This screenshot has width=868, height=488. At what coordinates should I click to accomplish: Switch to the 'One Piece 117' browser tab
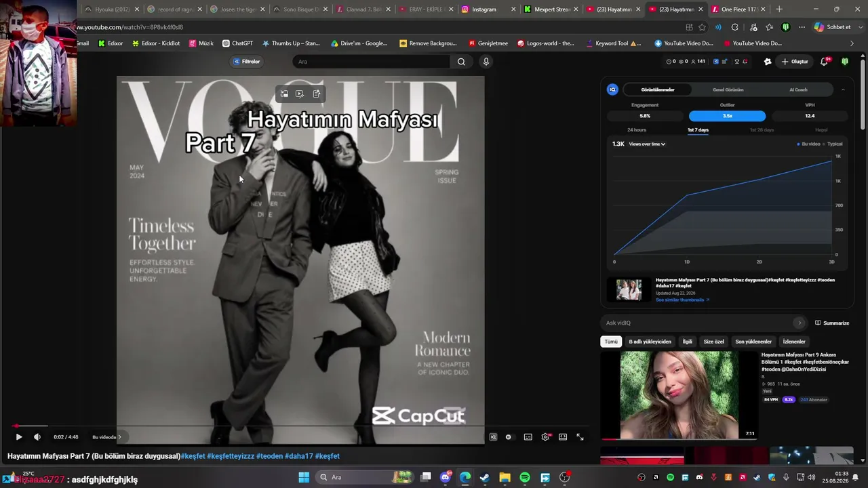pos(739,9)
